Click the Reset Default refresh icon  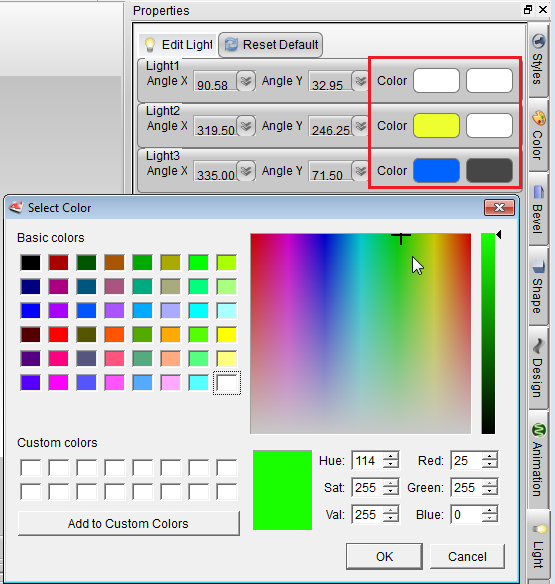(x=231, y=45)
